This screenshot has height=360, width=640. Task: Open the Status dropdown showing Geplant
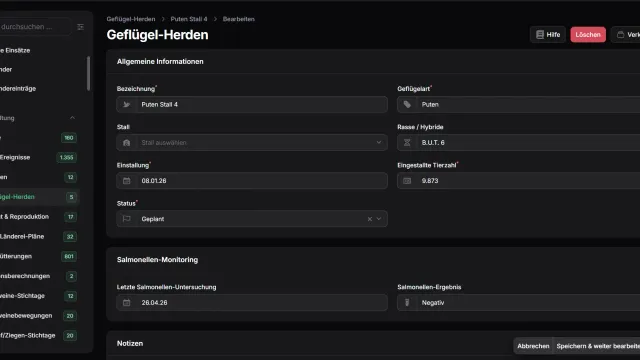point(252,219)
